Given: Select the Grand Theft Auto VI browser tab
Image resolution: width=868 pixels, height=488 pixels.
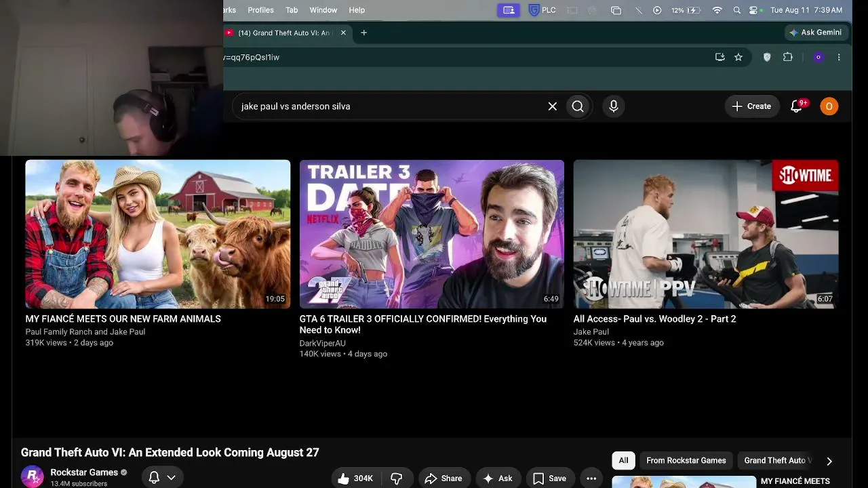Looking at the screenshot, I should click(285, 33).
